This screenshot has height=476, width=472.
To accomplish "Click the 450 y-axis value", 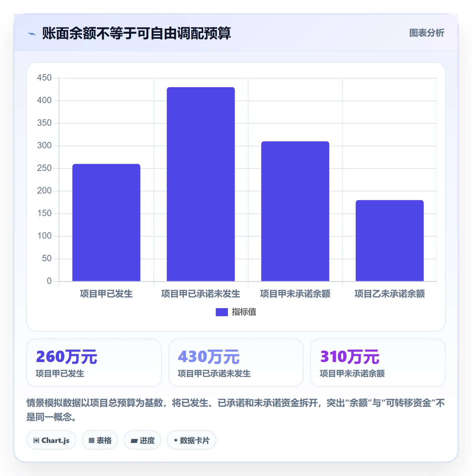I will (x=44, y=78).
